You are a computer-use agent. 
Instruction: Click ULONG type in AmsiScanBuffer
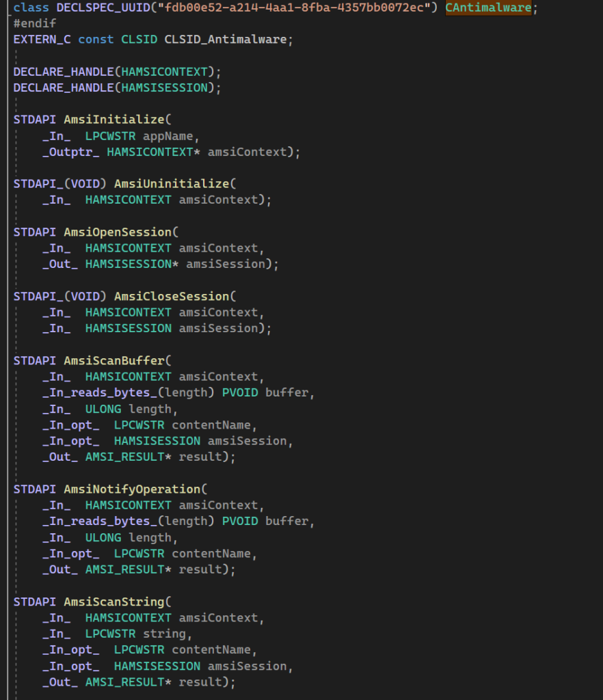103,409
